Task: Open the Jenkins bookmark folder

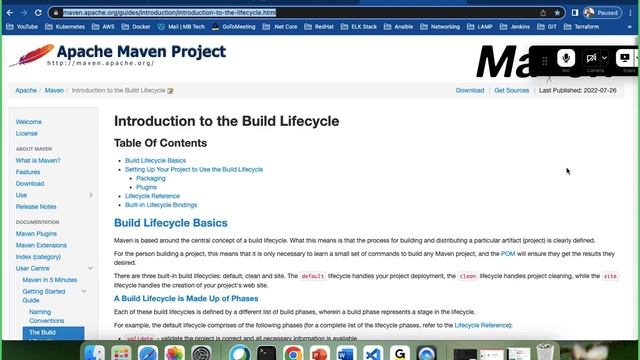Action: click(x=515, y=27)
